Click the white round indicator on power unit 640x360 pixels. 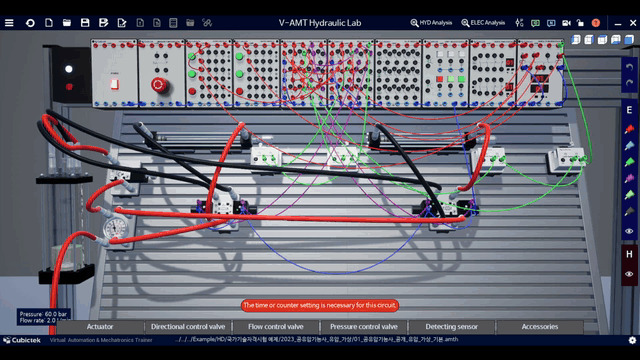(69, 69)
